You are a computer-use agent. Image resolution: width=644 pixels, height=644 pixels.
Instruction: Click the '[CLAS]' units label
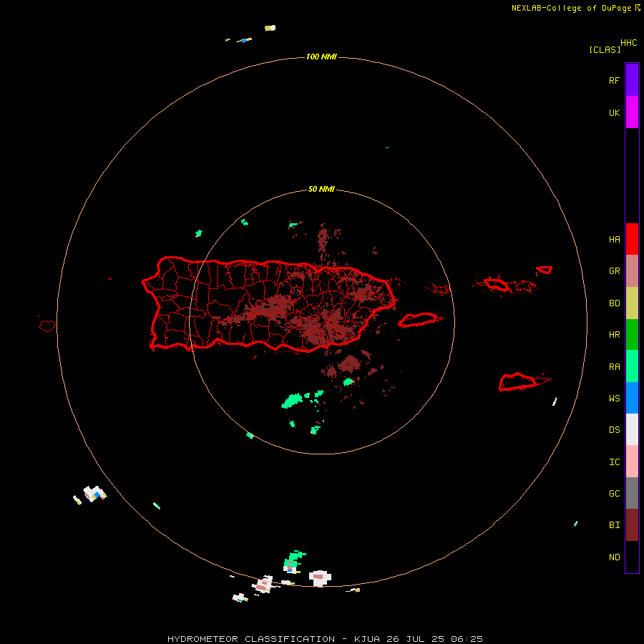pos(605,49)
